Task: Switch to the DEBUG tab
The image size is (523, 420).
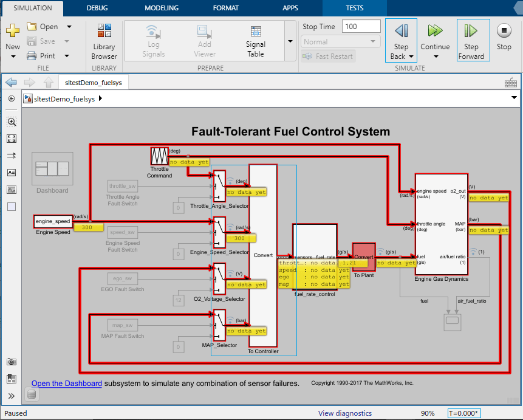Action: point(97,8)
